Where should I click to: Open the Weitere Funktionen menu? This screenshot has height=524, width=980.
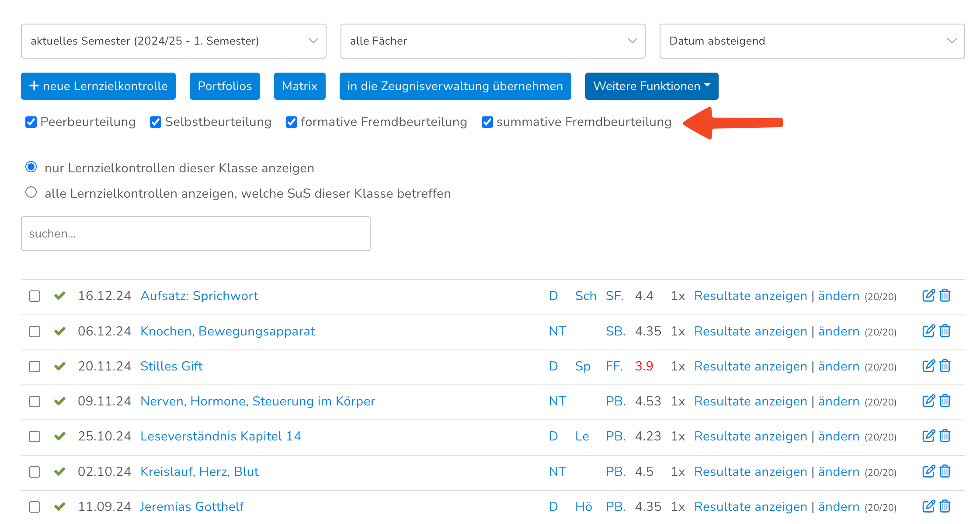[651, 86]
